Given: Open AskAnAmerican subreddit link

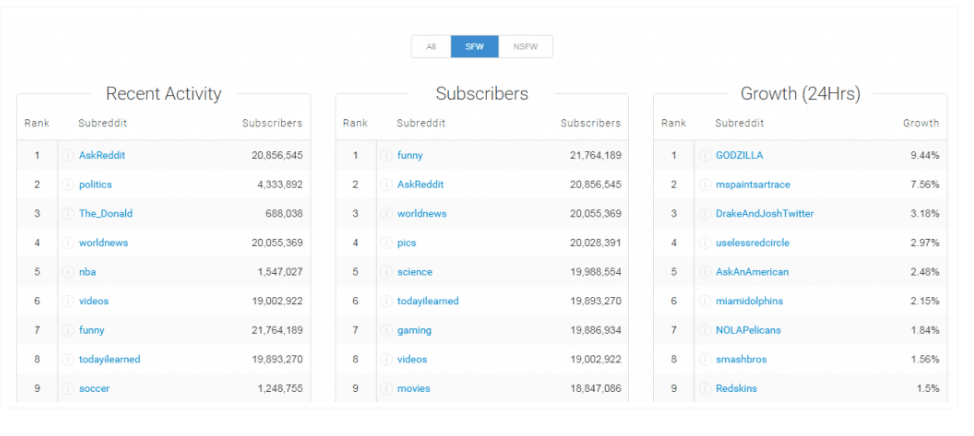Looking at the screenshot, I should [752, 272].
